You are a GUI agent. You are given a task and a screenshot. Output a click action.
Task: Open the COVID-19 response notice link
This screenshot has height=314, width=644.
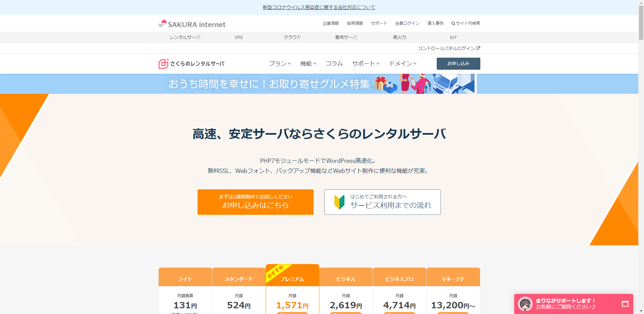[x=319, y=7]
